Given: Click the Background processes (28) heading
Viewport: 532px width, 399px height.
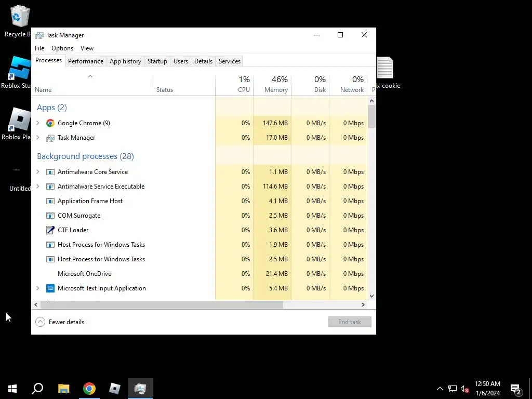Looking at the screenshot, I should tap(86, 156).
